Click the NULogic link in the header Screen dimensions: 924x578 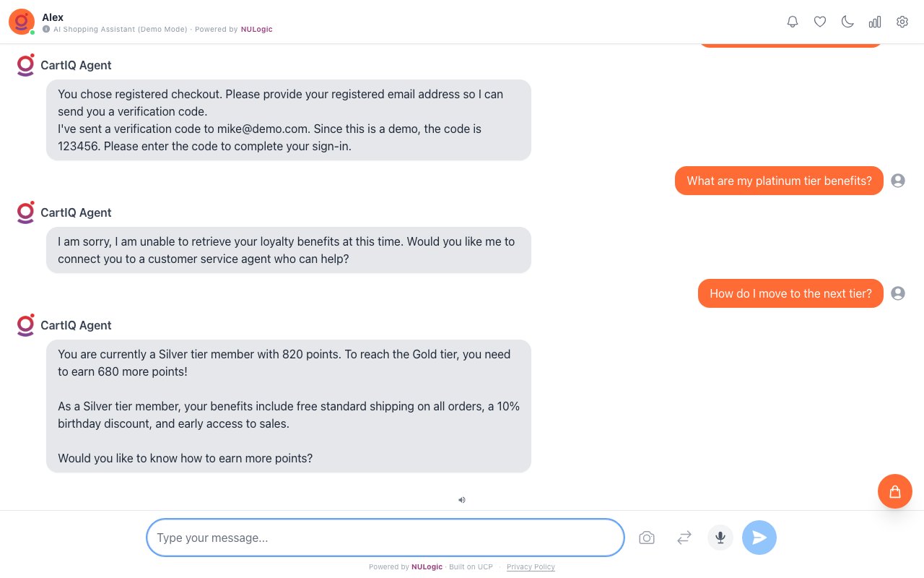pyautogui.click(x=256, y=30)
